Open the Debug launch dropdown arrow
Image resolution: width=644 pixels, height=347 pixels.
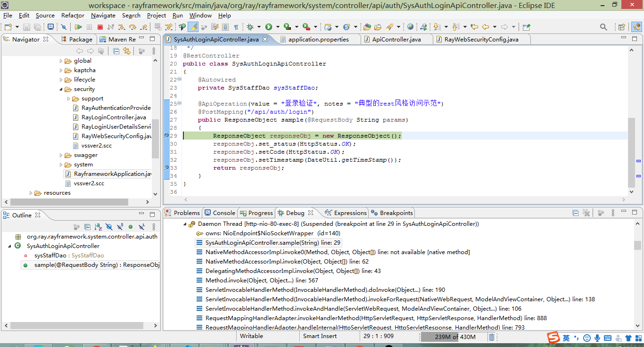259,27
